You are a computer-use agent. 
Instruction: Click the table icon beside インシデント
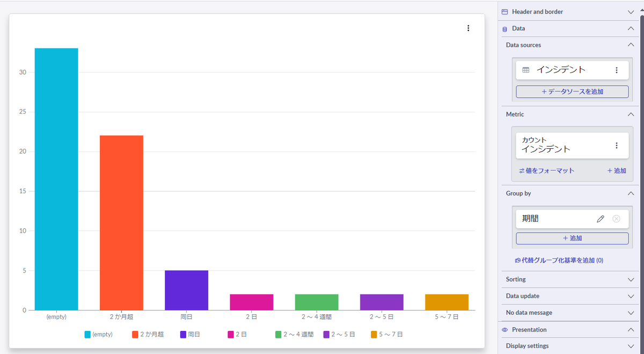click(526, 70)
